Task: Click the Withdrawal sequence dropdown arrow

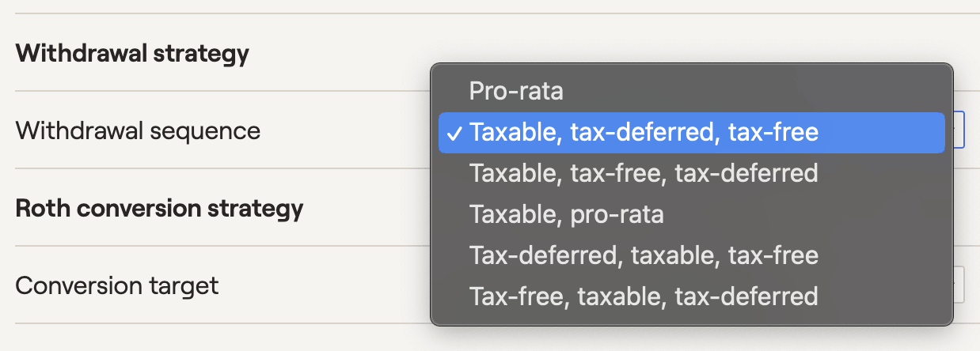Action: (959, 130)
